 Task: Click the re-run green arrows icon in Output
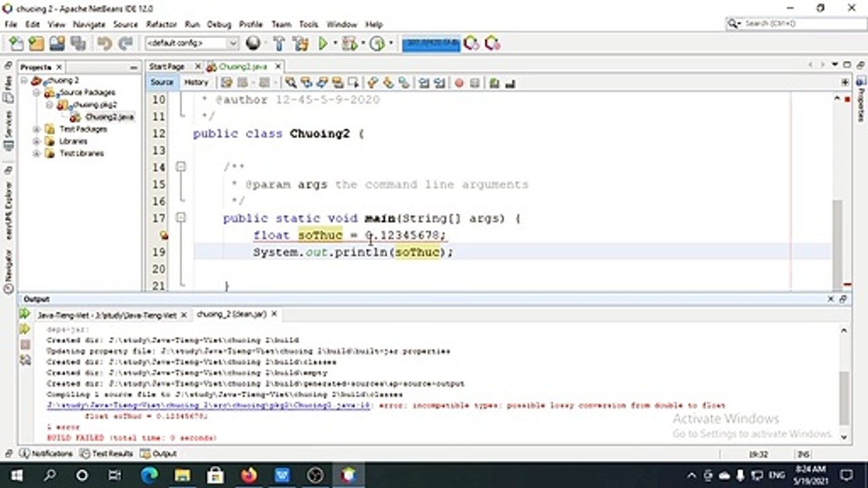click(25, 314)
